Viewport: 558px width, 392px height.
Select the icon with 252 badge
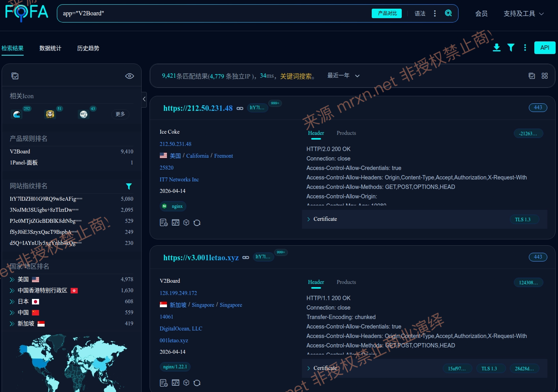[x=17, y=114]
